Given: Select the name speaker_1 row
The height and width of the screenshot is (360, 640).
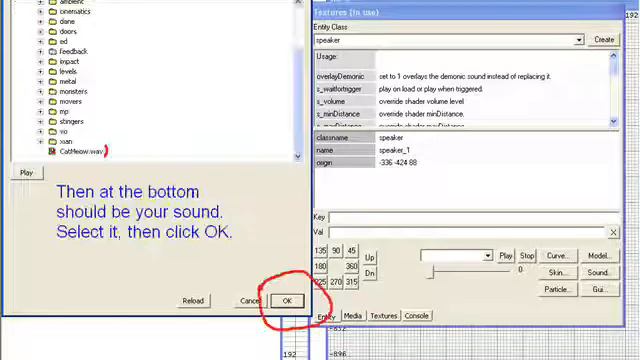Looking at the screenshot, I should pos(467,150).
